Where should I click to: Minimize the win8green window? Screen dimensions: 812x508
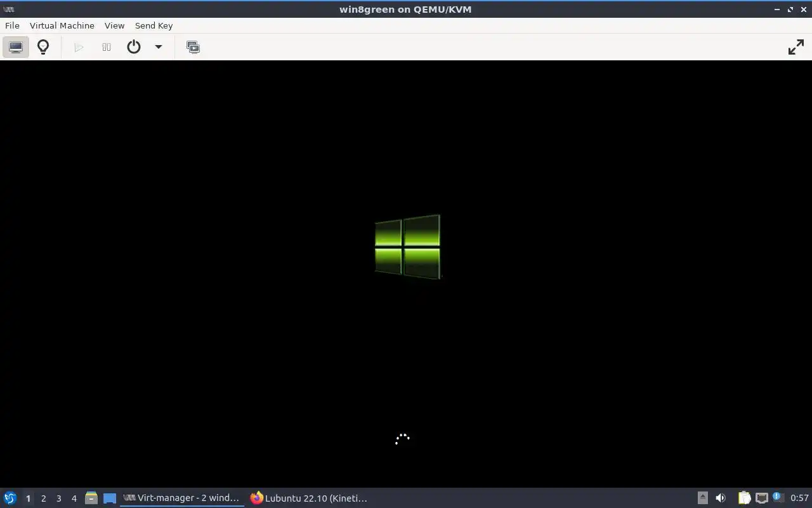pyautogui.click(x=777, y=9)
